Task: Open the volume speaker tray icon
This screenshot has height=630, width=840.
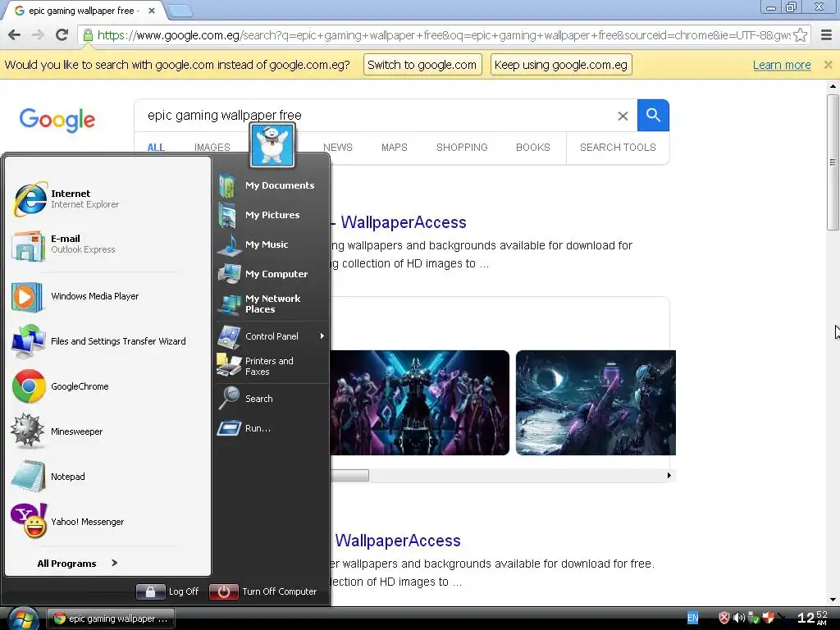Action: click(x=739, y=619)
